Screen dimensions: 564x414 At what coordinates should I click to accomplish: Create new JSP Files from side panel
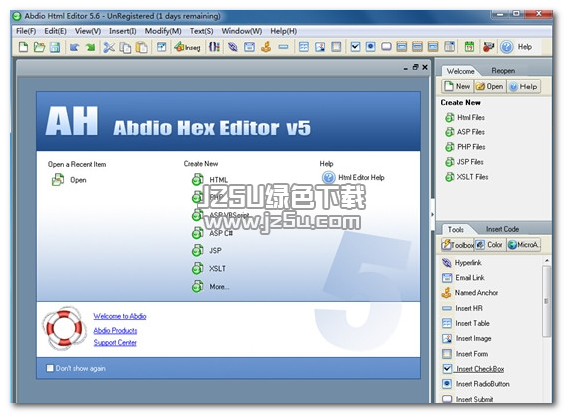click(464, 162)
